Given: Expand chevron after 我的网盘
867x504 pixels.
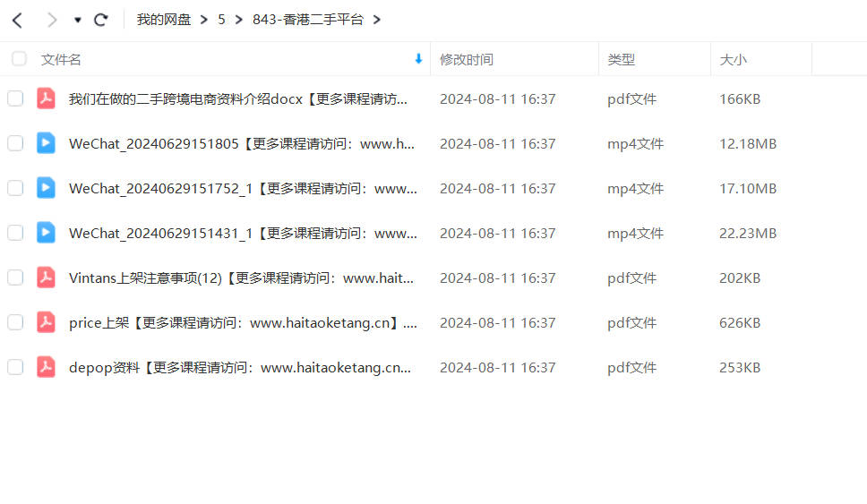Looking at the screenshot, I should tap(204, 20).
